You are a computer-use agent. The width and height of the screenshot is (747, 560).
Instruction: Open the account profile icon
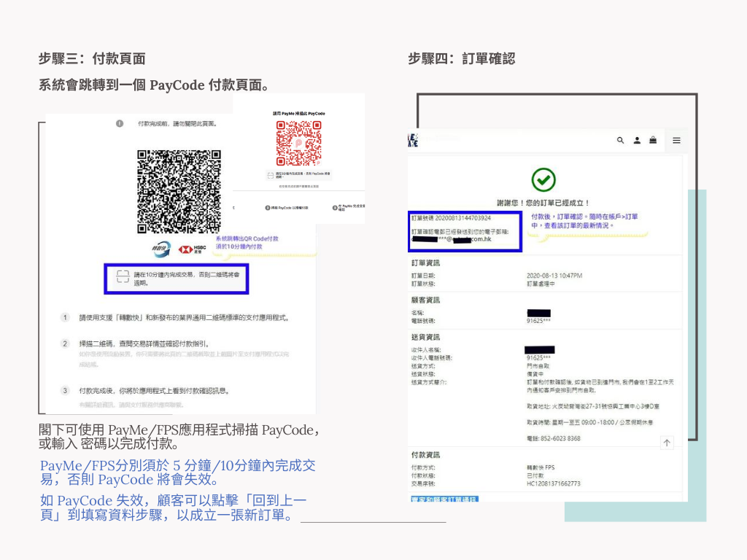pos(637,140)
